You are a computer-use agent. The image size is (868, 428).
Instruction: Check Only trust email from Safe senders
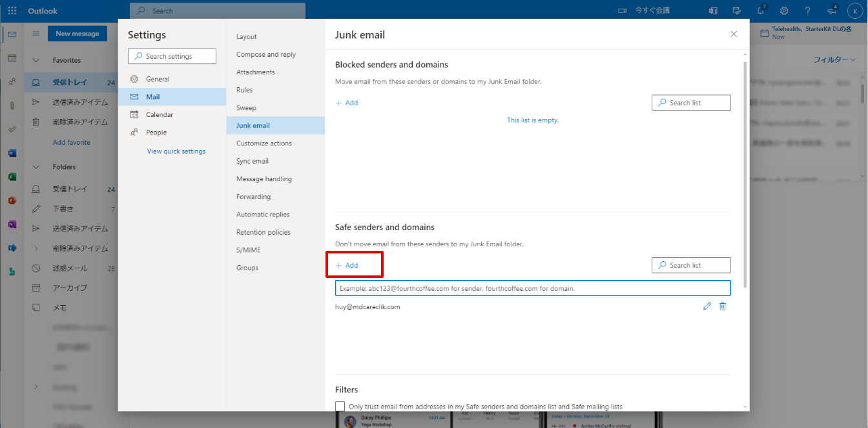pos(340,407)
